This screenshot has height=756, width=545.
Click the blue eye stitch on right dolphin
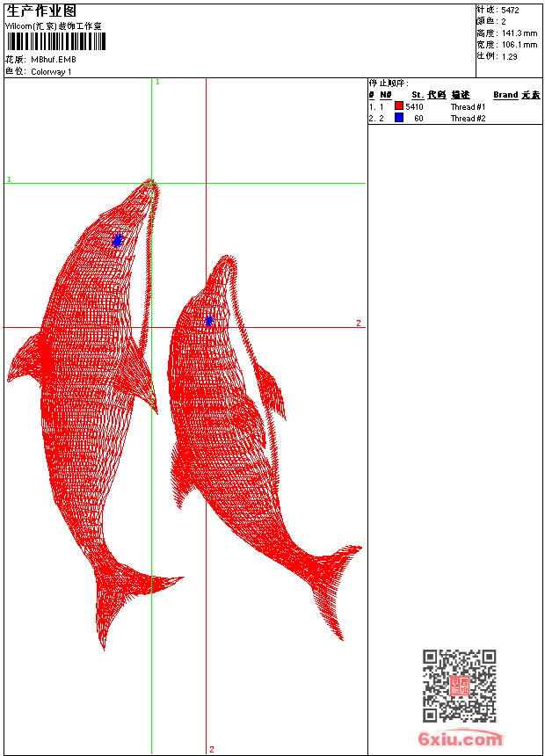pos(209,320)
